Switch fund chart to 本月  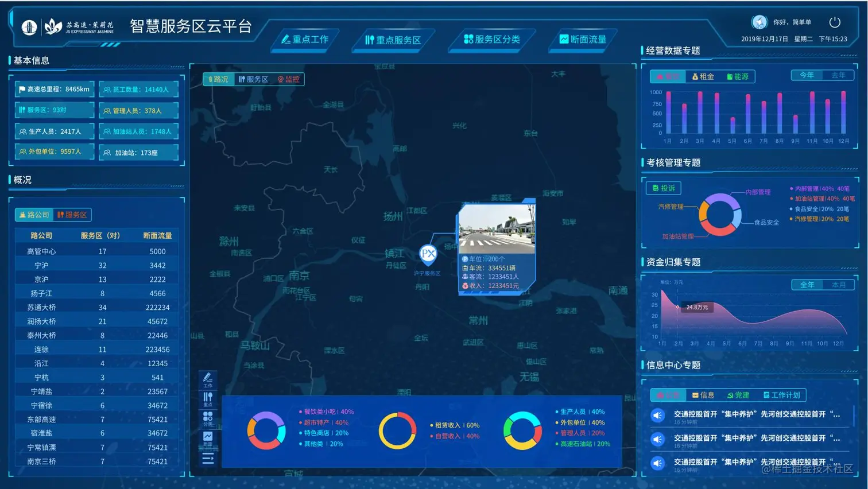(839, 285)
